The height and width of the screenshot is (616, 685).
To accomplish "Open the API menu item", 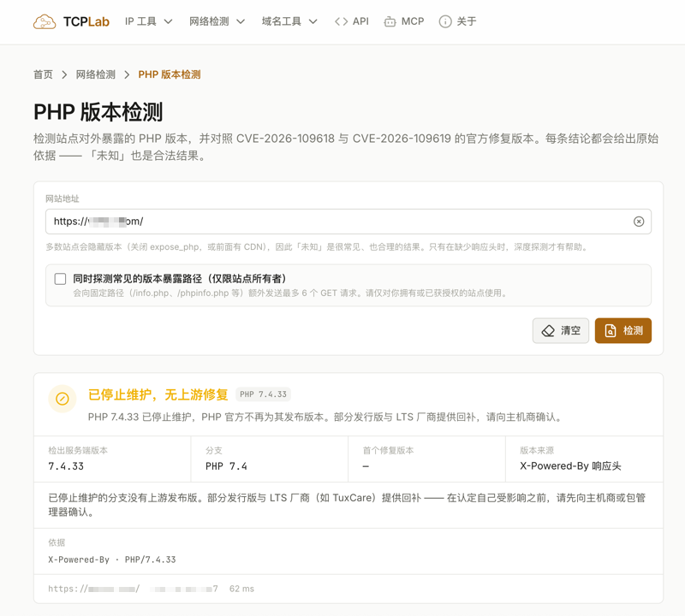I will (352, 21).
